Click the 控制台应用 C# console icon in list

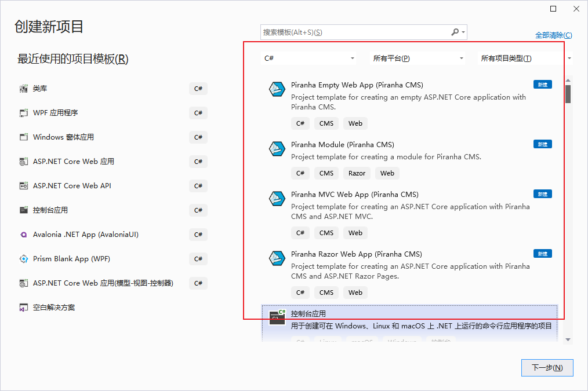(x=277, y=317)
